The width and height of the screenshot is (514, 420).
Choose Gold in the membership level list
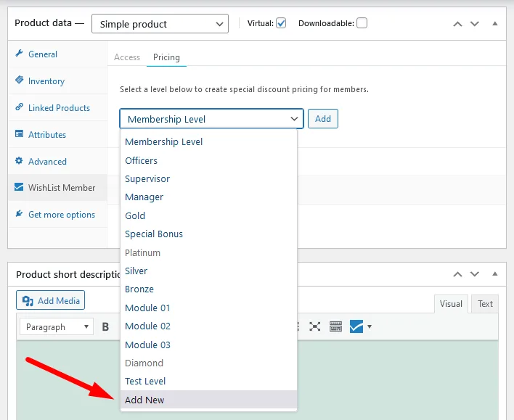(x=135, y=215)
